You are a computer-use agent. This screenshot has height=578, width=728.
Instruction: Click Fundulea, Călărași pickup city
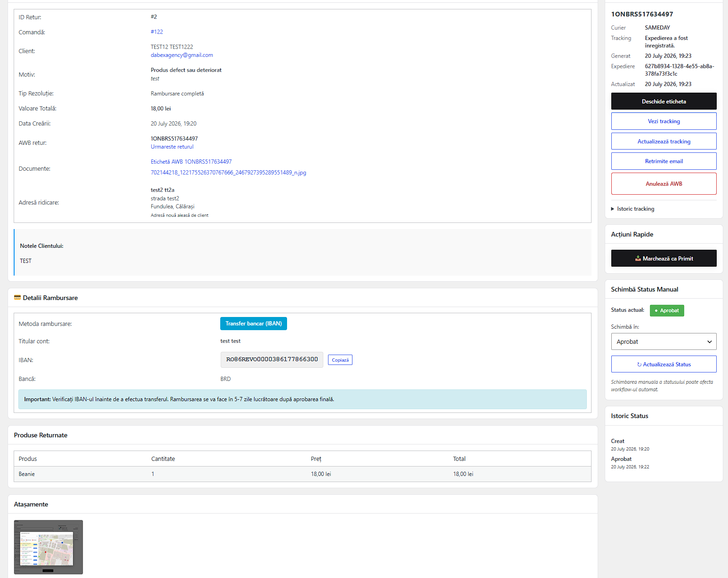pyautogui.click(x=172, y=206)
